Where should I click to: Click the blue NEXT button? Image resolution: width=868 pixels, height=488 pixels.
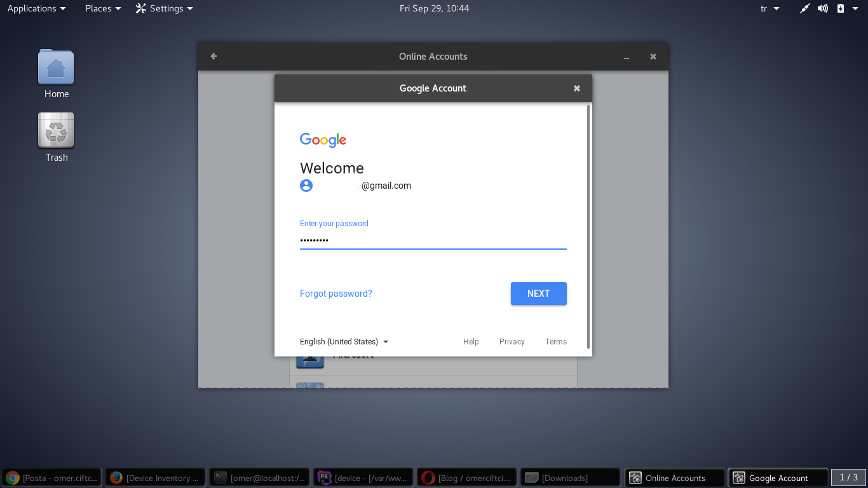538,294
